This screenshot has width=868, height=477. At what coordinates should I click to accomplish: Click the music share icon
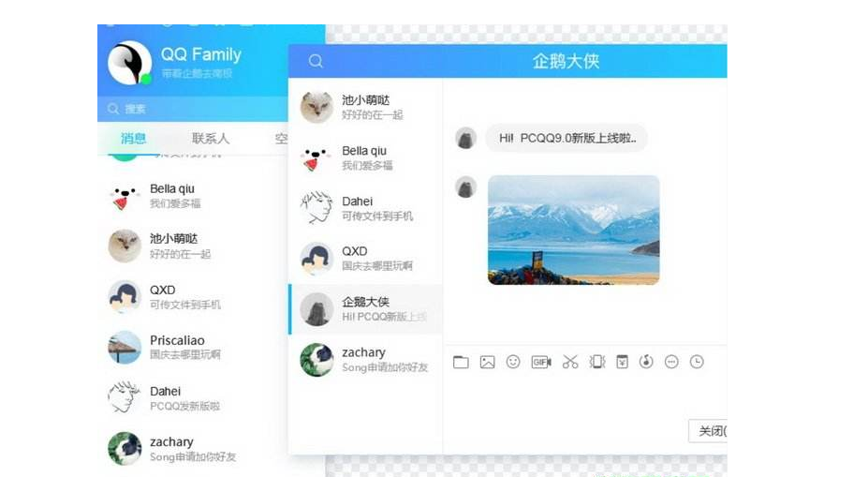(x=646, y=362)
